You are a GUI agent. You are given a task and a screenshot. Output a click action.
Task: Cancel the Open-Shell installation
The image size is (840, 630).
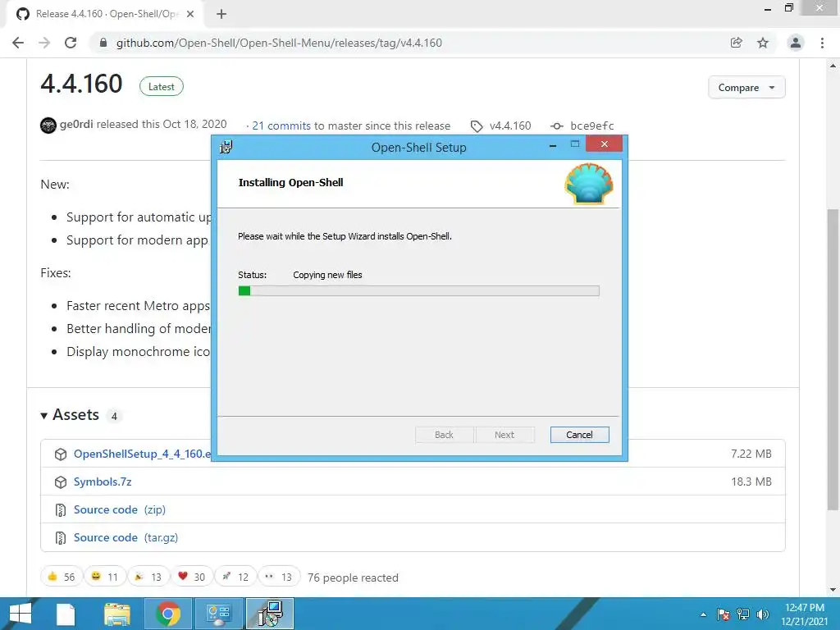coord(579,435)
